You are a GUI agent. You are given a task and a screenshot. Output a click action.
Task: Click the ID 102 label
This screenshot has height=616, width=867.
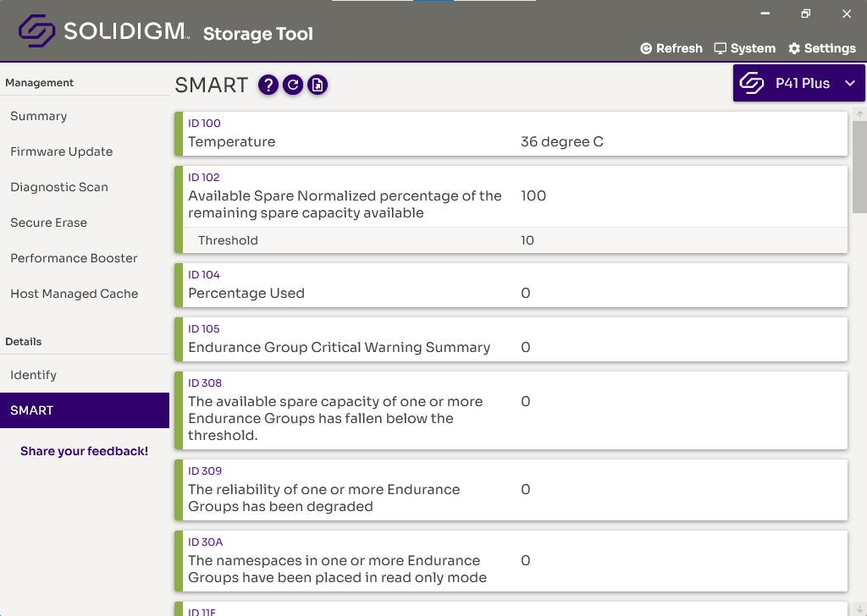point(203,178)
